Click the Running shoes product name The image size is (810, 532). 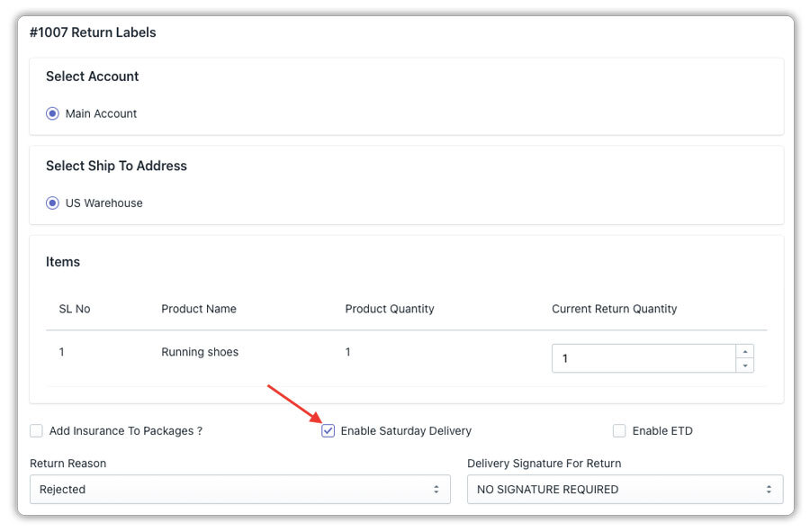(200, 352)
